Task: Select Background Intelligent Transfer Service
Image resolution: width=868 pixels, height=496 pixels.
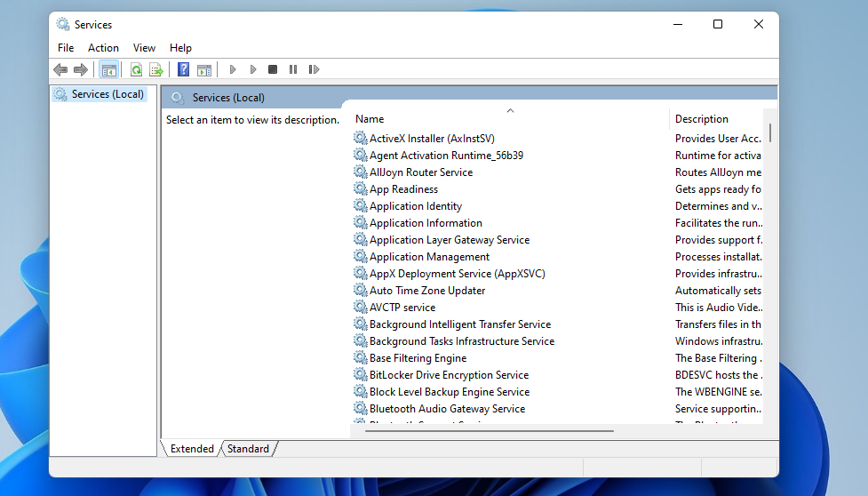Action: tap(460, 324)
